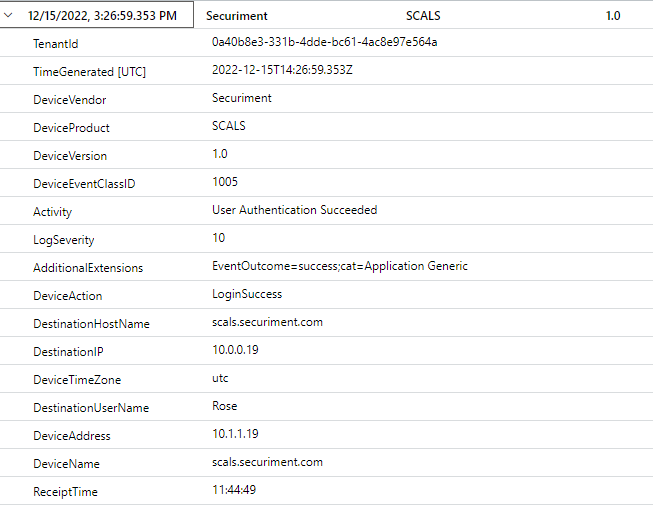Select the TenantId field label
This screenshot has width=653, height=506.
pyautogui.click(x=56, y=44)
